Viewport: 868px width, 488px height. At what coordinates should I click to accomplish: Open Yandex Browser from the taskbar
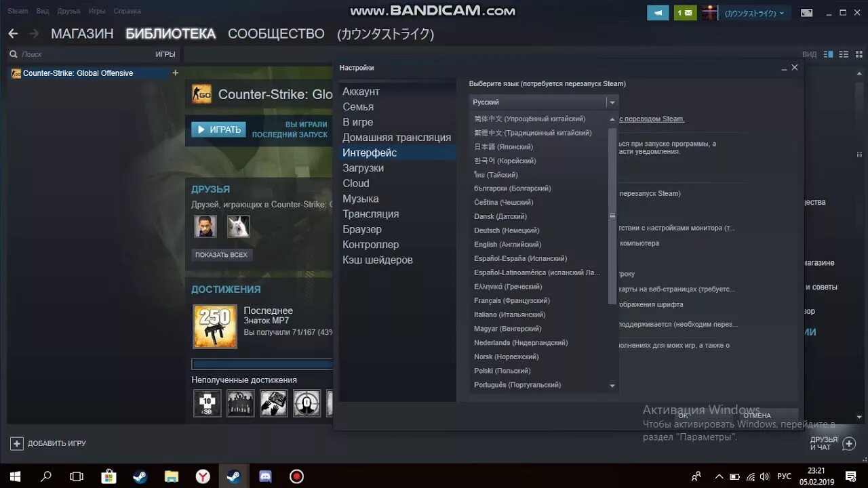[x=203, y=476]
